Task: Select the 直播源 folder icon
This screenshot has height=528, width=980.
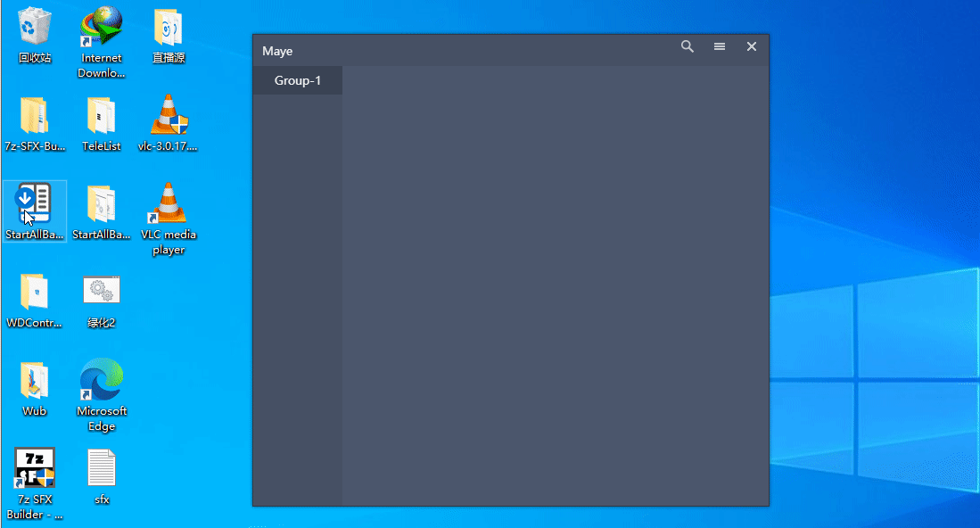Action: click(x=169, y=36)
